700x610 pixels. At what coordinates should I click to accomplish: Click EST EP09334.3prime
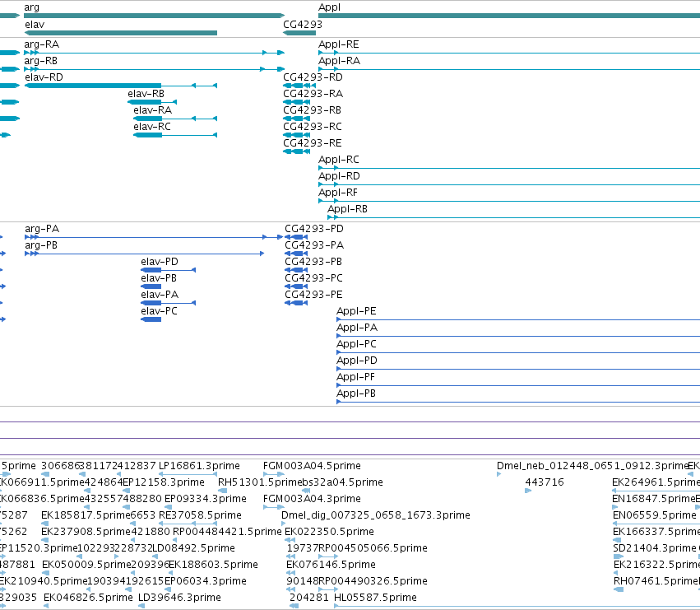[x=206, y=499]
